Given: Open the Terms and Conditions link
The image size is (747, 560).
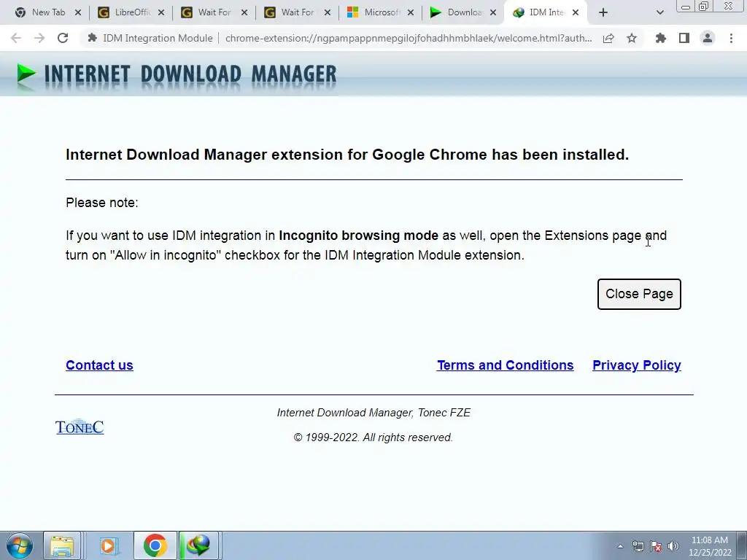Looking at the screenshot, I should 505,365.
